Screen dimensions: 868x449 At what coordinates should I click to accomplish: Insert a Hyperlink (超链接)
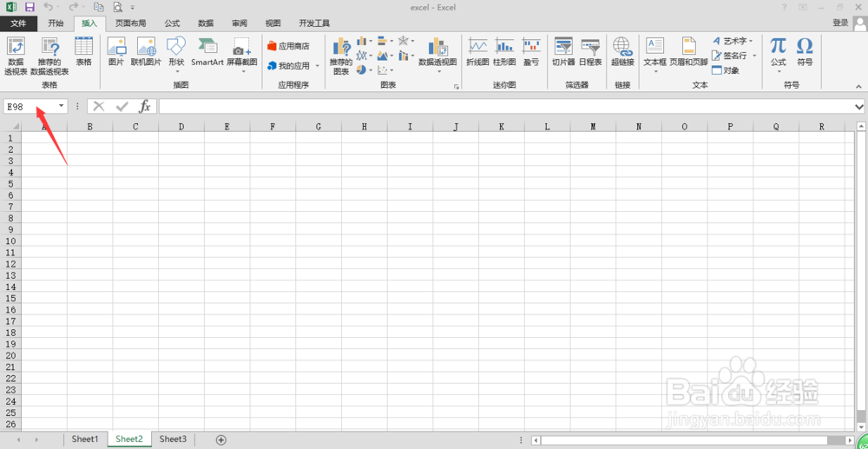point(622,51)
